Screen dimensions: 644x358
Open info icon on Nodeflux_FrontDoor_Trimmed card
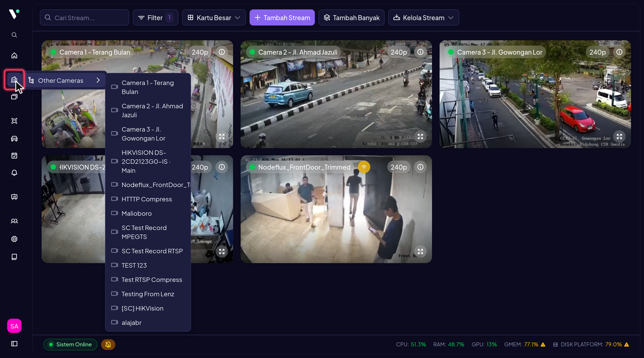click(x=420, y=167)
